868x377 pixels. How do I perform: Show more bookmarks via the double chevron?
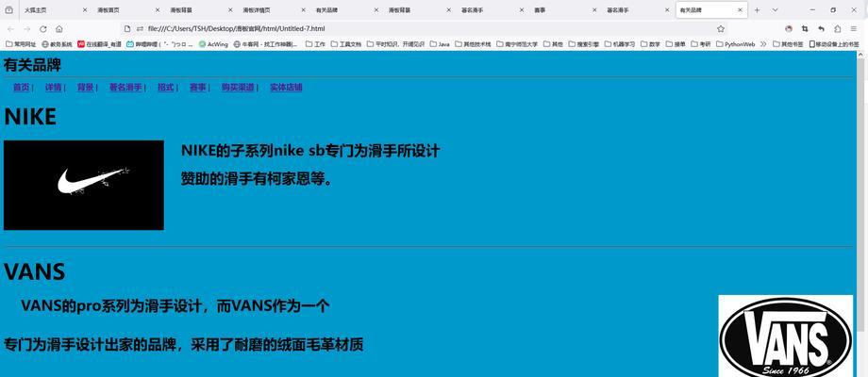click(763, 43)
